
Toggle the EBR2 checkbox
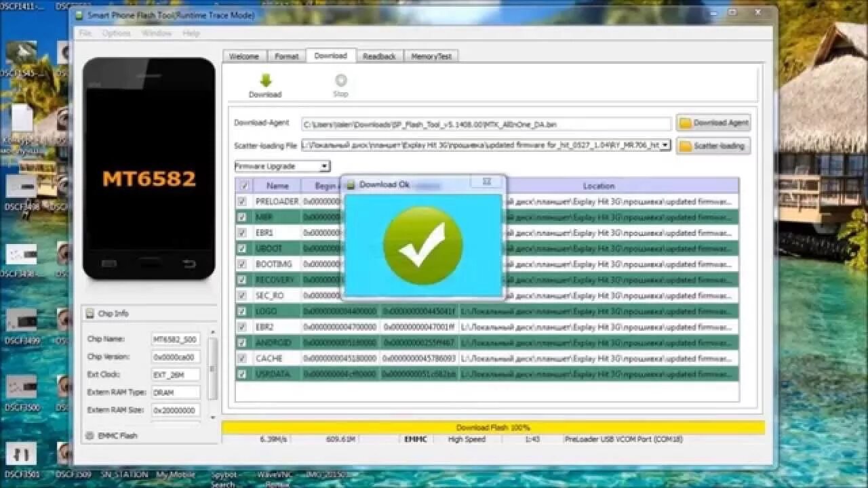[x=241, y=327]
